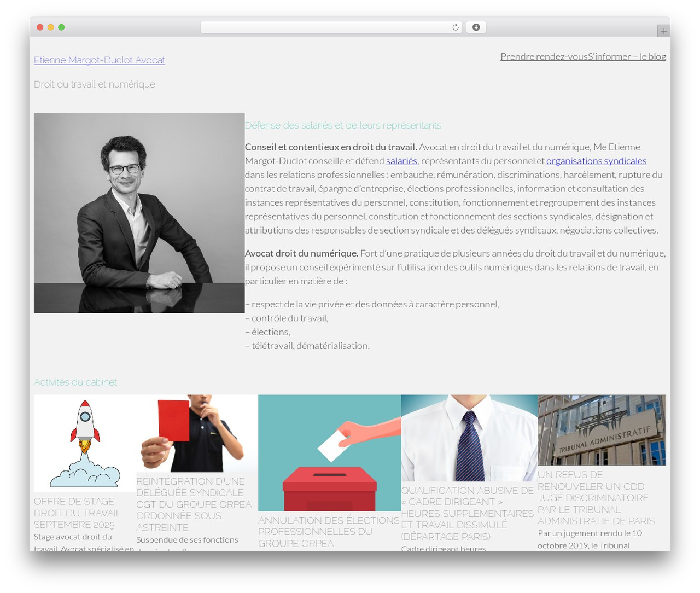
Task: Click the 'Activités du cabinet' heading
Action: click(75, 382)
